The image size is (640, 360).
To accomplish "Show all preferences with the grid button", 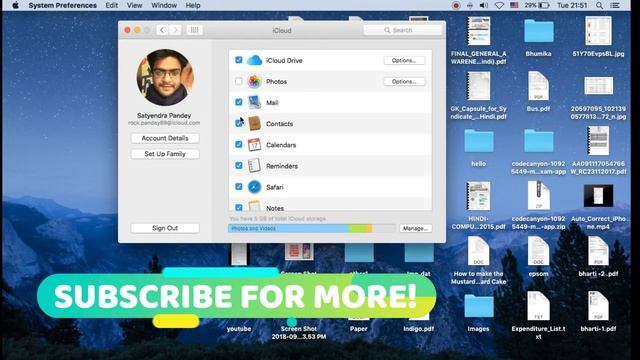I will [194, 30].
